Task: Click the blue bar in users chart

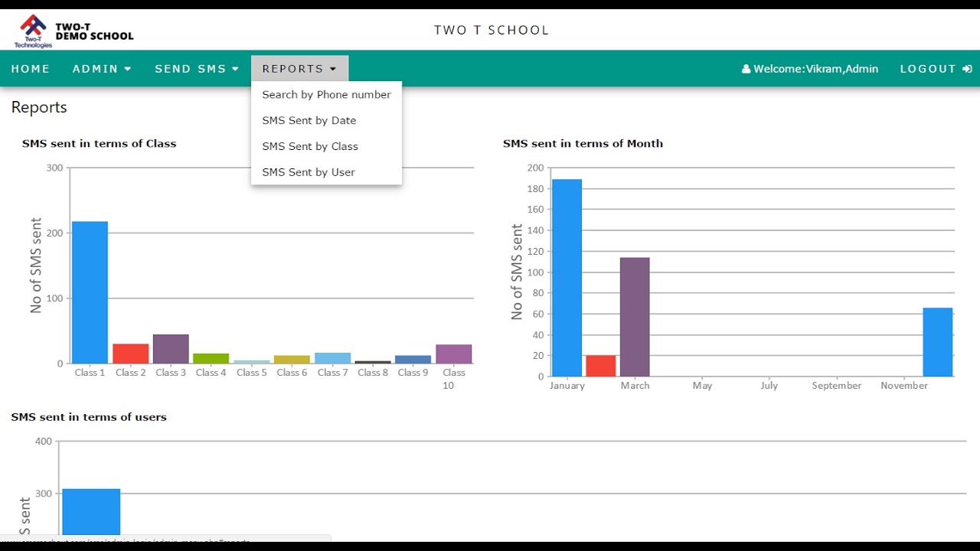Action: pos(91,511)
